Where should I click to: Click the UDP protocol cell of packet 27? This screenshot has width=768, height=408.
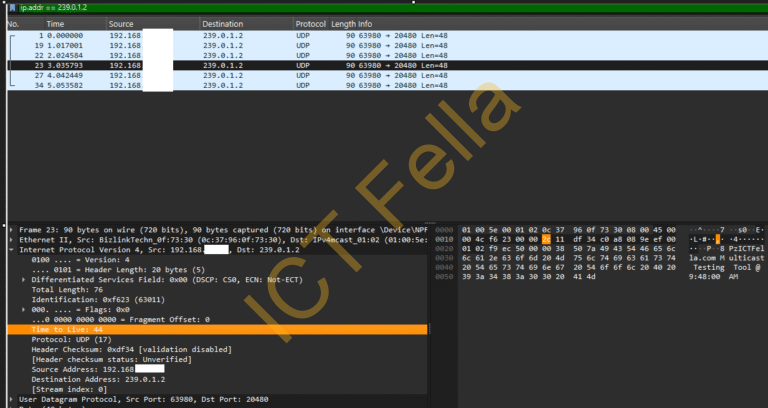(303, 75)
